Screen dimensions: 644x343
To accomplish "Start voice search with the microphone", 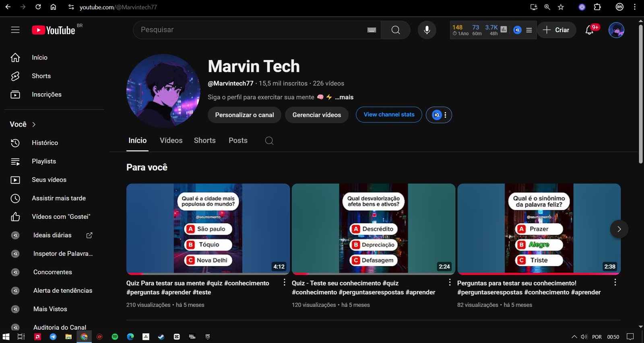I will [x=427, y=30].
